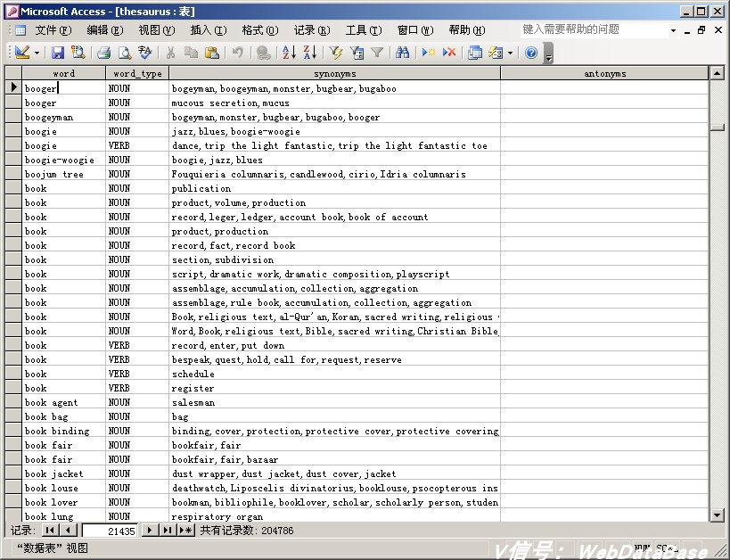Sort Descending with Z-A icon
Viewport: 730px width, 560px height.
tap(309, 53)
